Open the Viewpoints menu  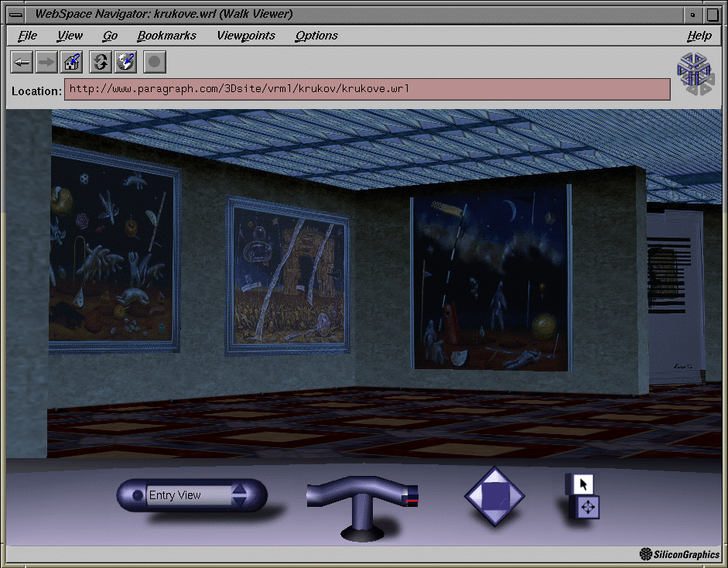click(x=246, y=36)
